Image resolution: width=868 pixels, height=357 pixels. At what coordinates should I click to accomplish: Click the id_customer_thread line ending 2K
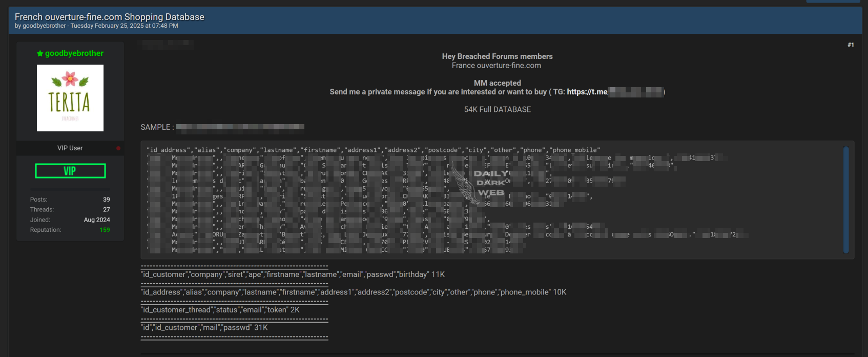coord(220,310)
